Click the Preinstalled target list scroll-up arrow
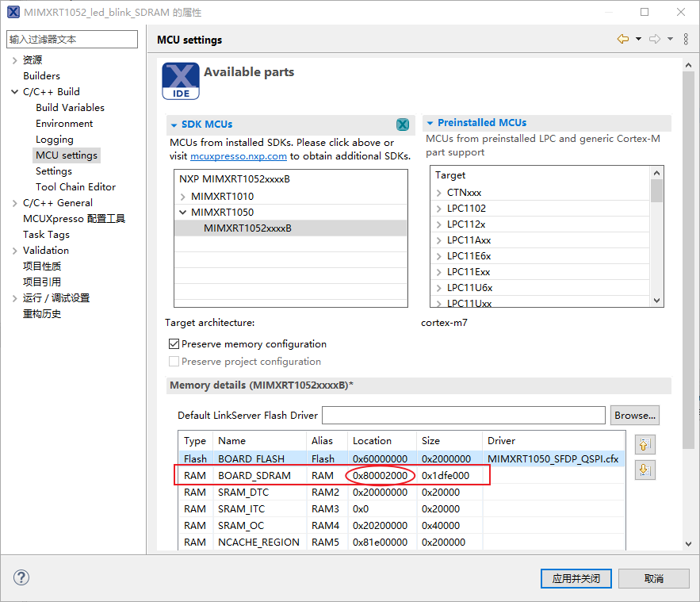This screenshot has width=700, height=602. click(656, 173)
